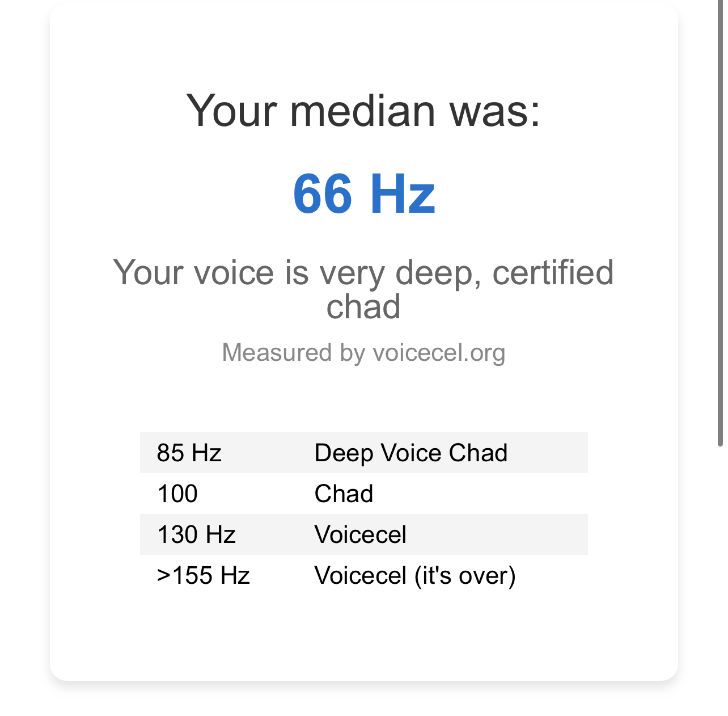Click the "Your median was:" heading
Screen dimensions: 728x716
click(x=363, y=111)
